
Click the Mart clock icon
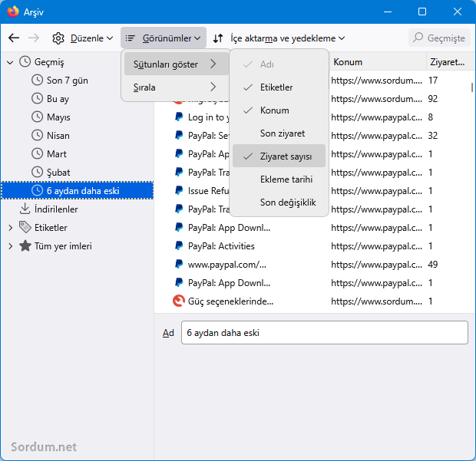(x=37, y=153)
